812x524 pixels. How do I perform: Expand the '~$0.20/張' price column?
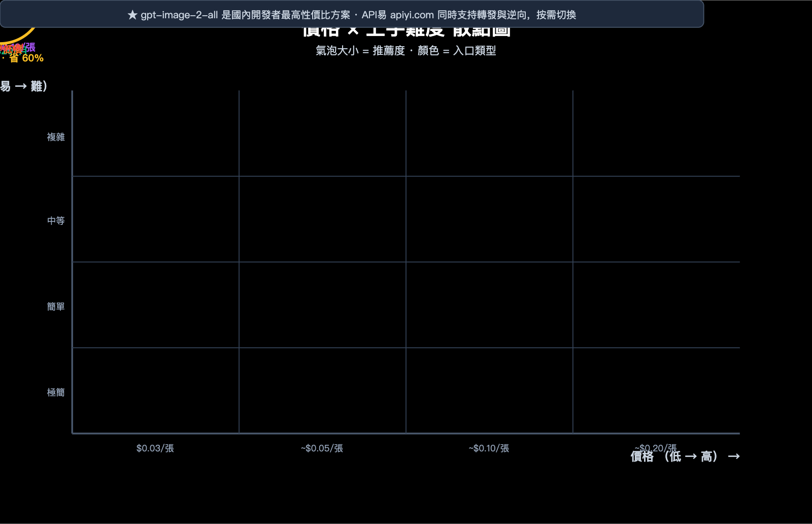(x=656, y=448)
